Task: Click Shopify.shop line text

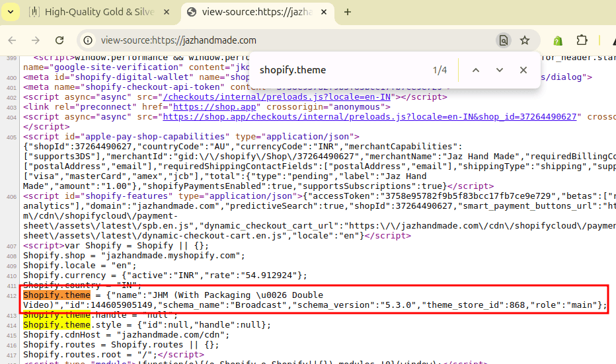Action: (134, 255)
